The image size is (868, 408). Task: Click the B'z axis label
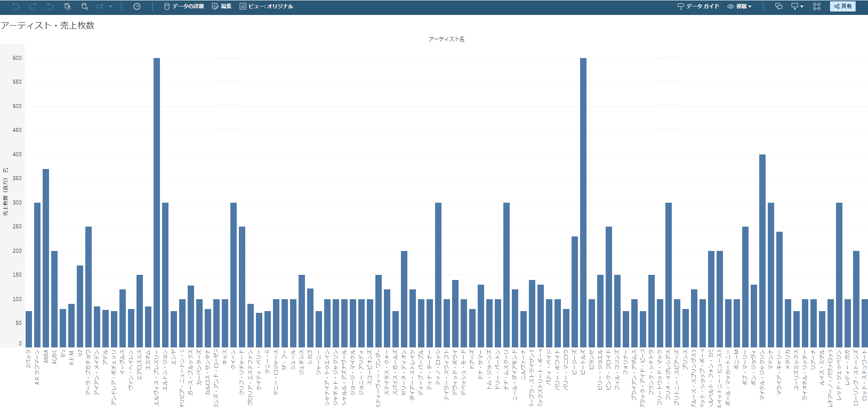click(63, 354)
